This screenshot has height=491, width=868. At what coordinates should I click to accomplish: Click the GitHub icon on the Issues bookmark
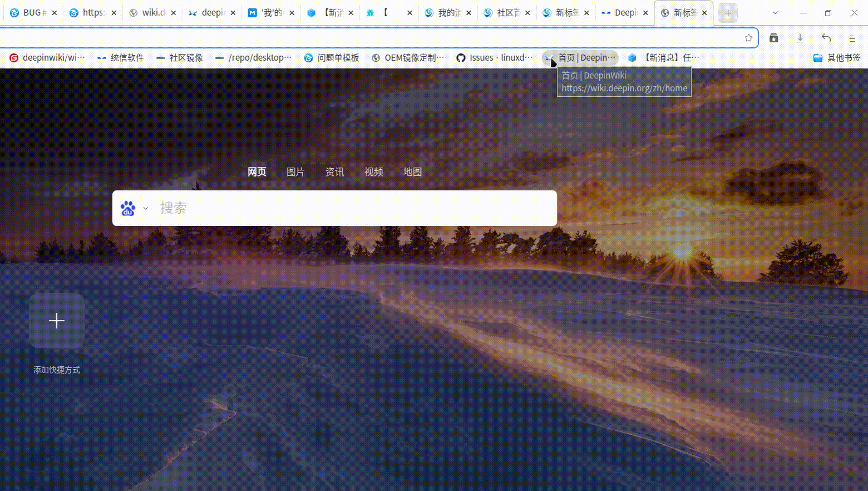pos(461,57)
